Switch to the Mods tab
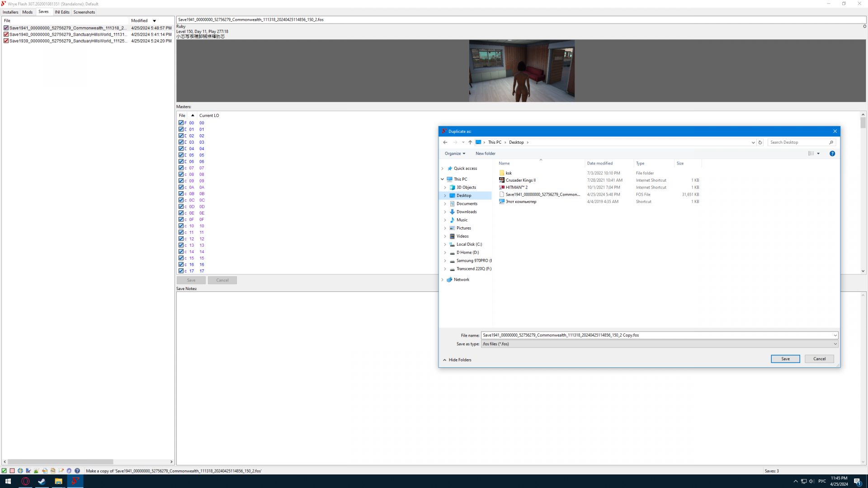Image resolution: width=868 pixels, height=488 pixels. (27, 12)
